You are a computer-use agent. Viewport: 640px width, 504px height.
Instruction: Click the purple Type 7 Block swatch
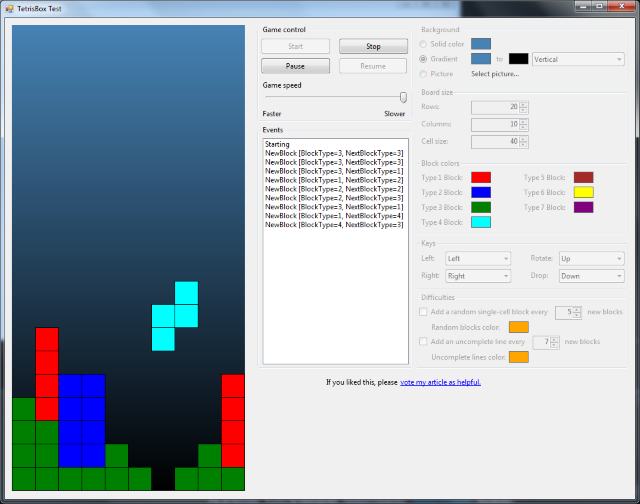(584, 207)
